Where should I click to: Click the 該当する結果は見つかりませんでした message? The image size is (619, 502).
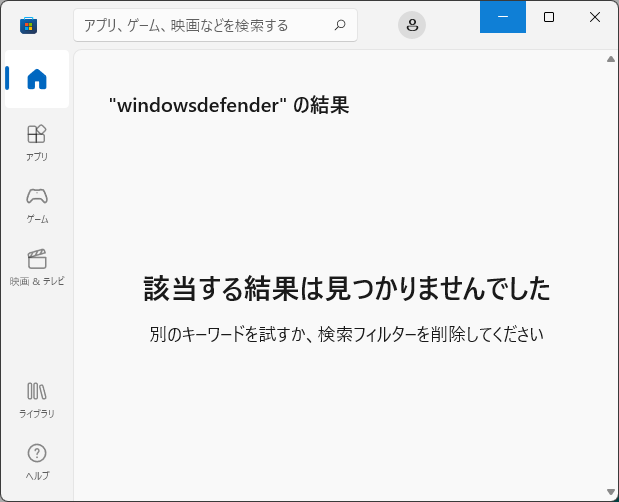click(347, 288)
